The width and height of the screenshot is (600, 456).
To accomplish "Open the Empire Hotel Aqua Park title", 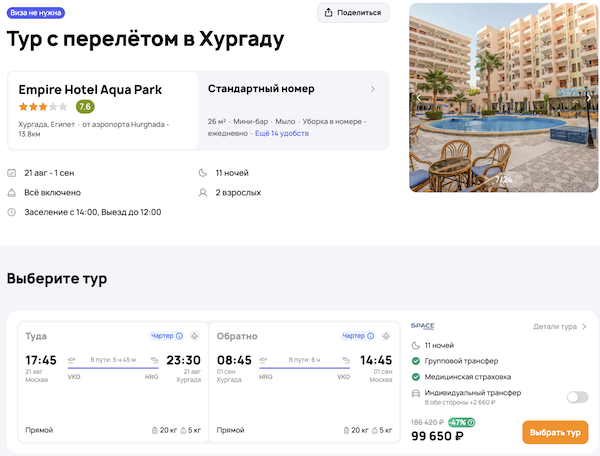I will click(90, 89).
